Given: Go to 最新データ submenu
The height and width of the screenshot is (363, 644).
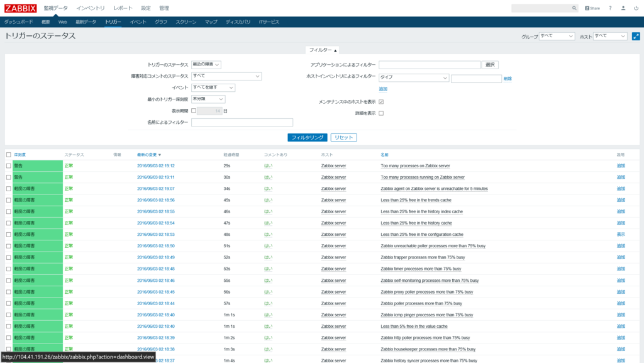Looking at the screenshot, I should click(86, 22).
